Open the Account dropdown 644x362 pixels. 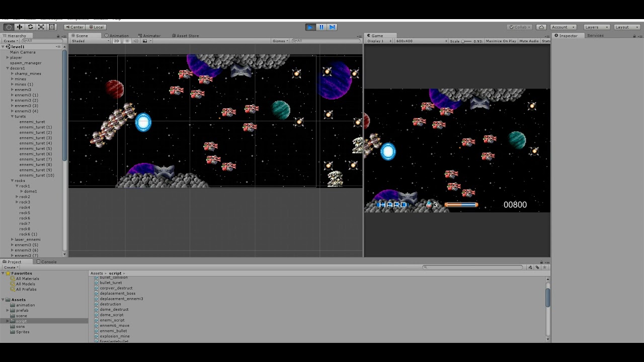[563, 27]
